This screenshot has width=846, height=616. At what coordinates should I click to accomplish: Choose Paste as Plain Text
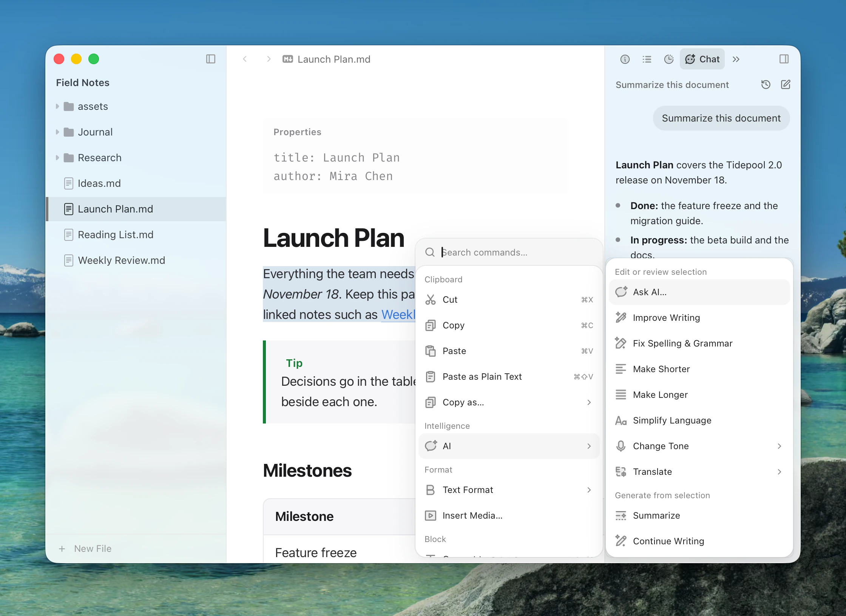(509, 376)
